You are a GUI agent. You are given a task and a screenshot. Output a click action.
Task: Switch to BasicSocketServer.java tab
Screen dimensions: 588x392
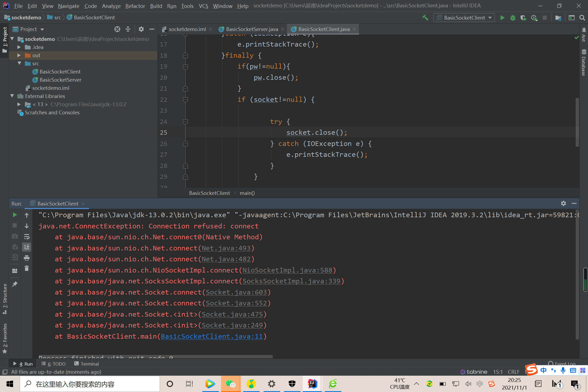pyautogui.click(x=252, y=29)
